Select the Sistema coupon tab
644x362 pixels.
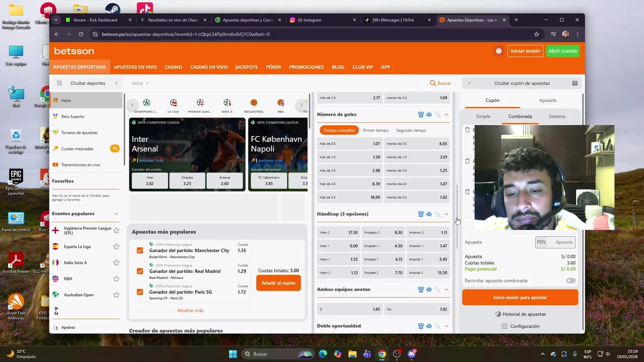tap(557, 116)
